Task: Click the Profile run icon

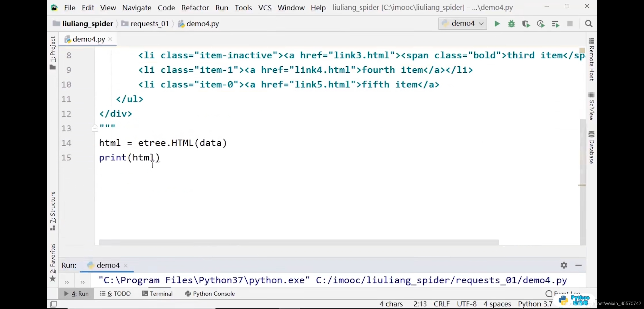Action: pyautogui.click(x=541, y=24)
